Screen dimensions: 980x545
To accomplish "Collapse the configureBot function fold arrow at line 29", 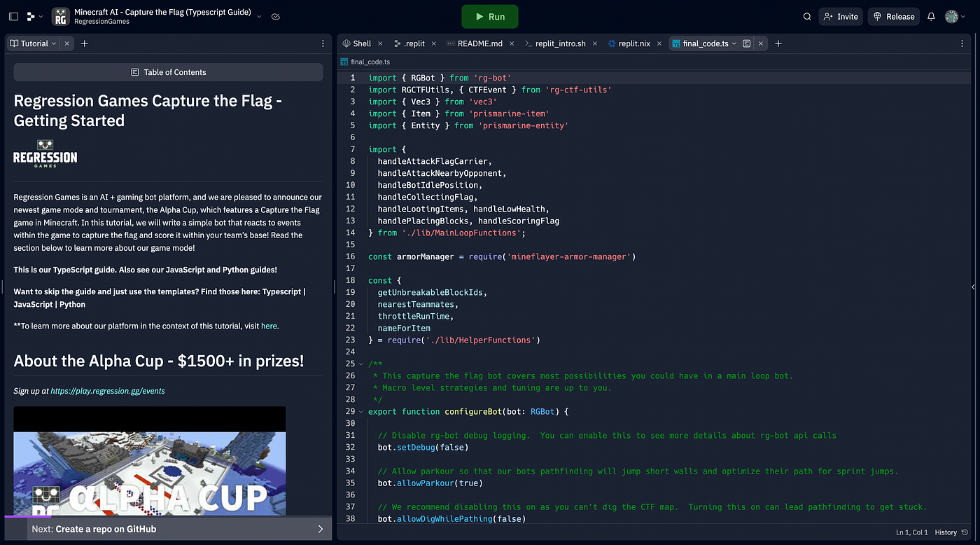I will point(361,411).
